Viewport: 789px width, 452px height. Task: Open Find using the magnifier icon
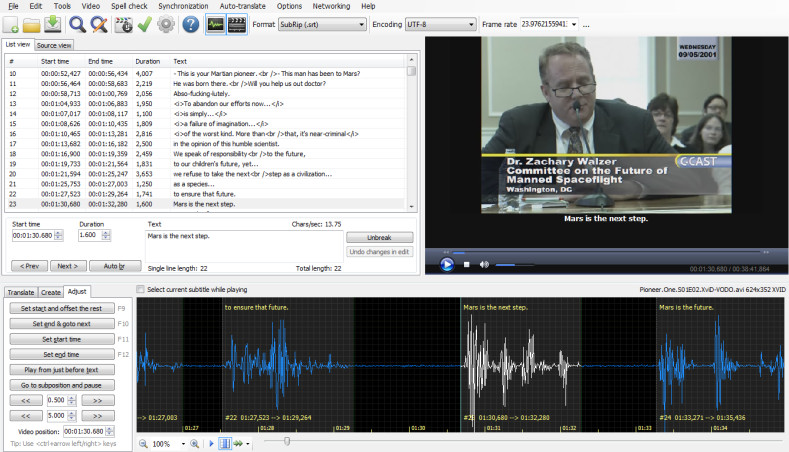point(77,24)
